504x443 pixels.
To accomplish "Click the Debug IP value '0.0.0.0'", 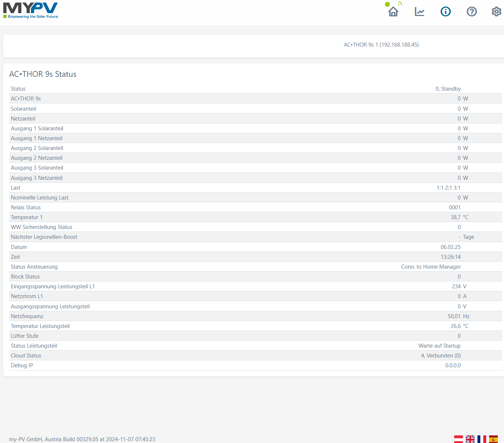I will click(453, 365).
